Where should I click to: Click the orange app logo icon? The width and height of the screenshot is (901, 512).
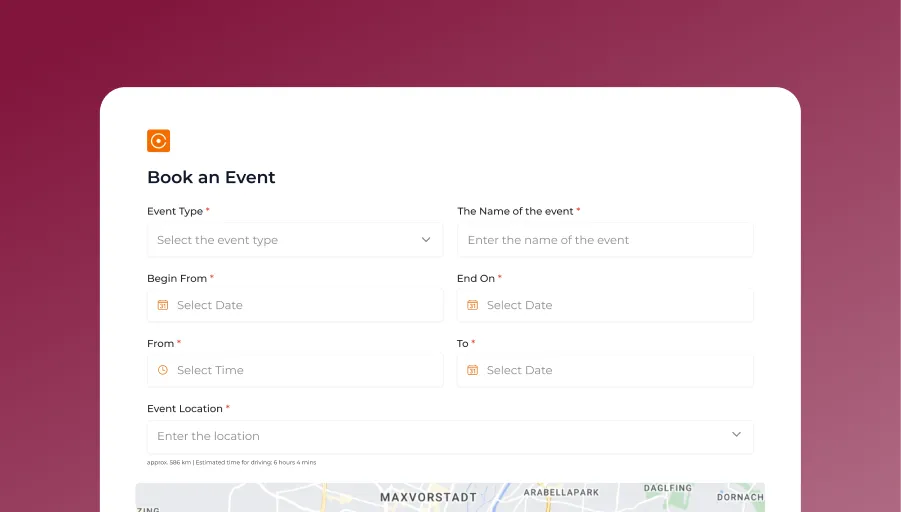[158, 141]
